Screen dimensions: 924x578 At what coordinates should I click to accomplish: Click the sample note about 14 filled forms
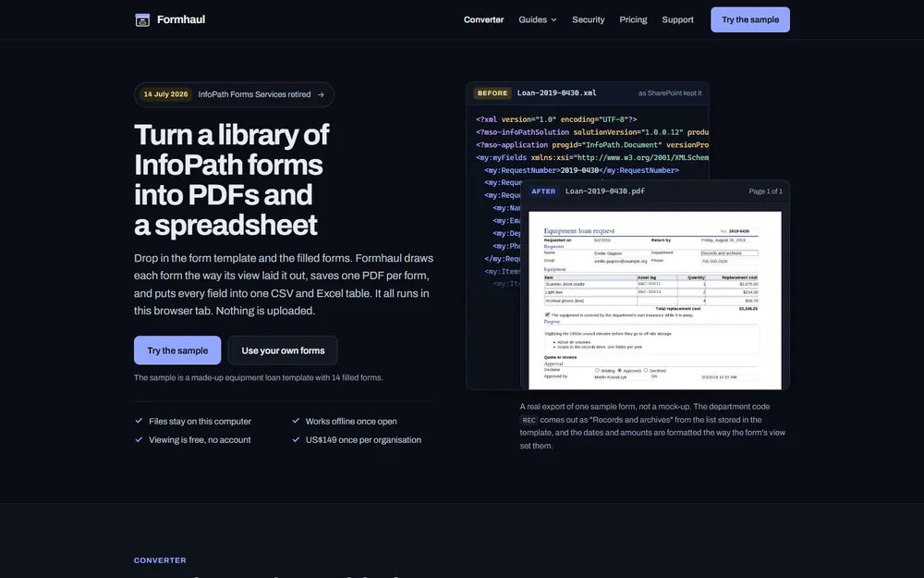[x=258, y=377]
